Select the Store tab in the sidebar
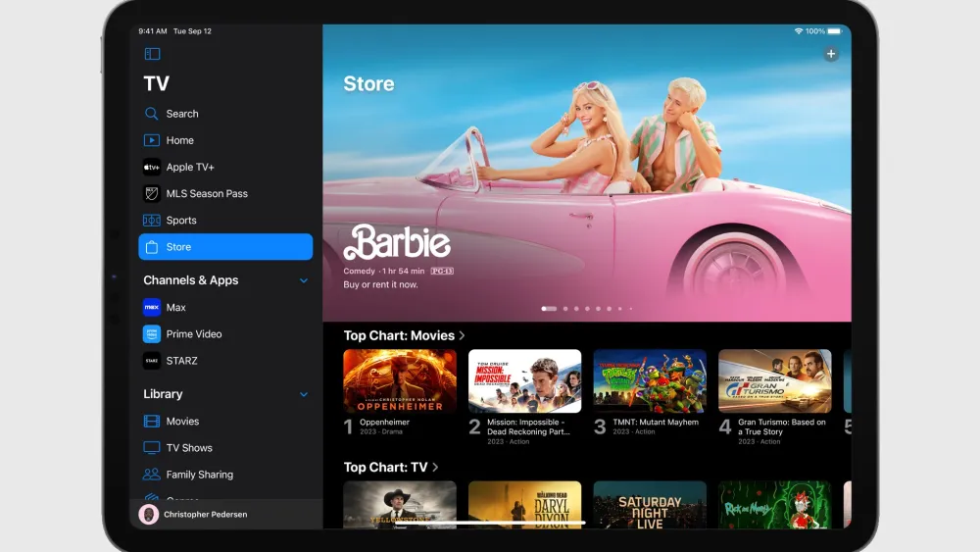The image size is (980, 552). [x=225, y=247]
